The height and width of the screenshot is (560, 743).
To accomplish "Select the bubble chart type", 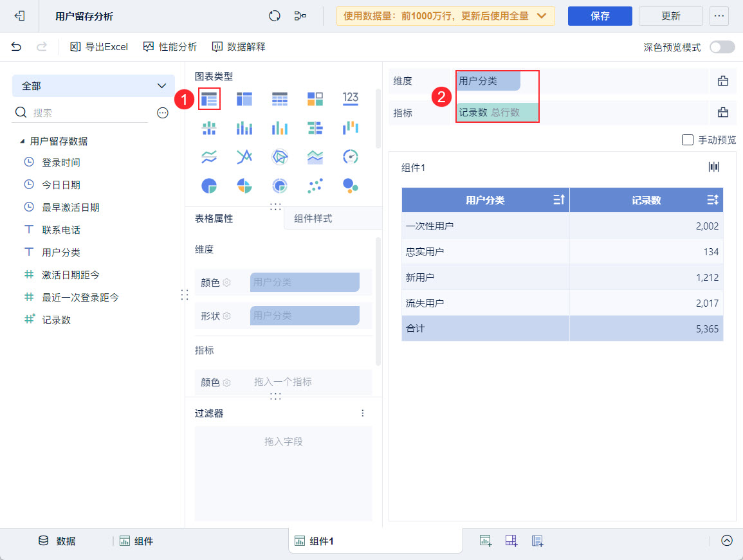I will pos(351,186).
